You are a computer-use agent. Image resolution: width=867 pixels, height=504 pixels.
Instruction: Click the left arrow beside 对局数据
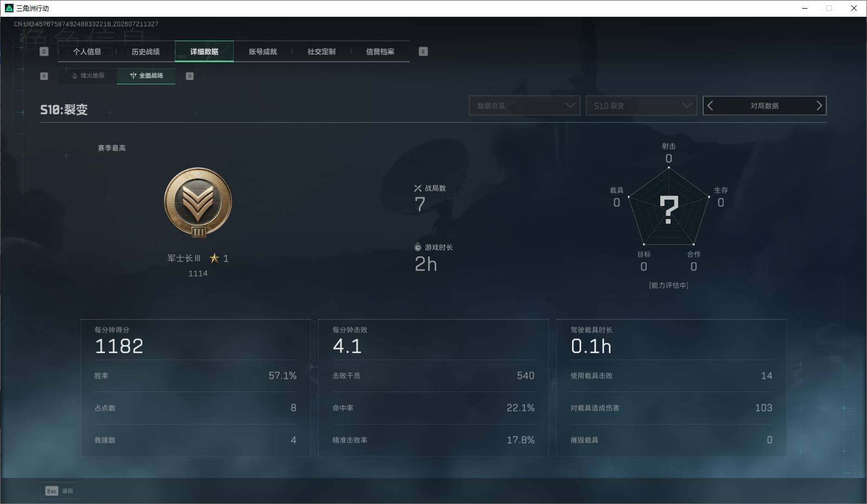711,105
